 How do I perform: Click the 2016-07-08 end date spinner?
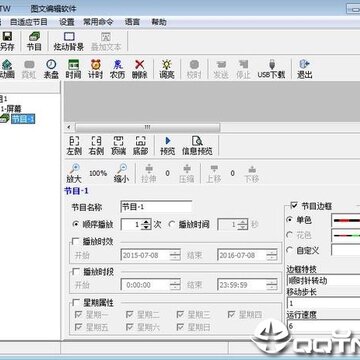(x=272, y=255)
